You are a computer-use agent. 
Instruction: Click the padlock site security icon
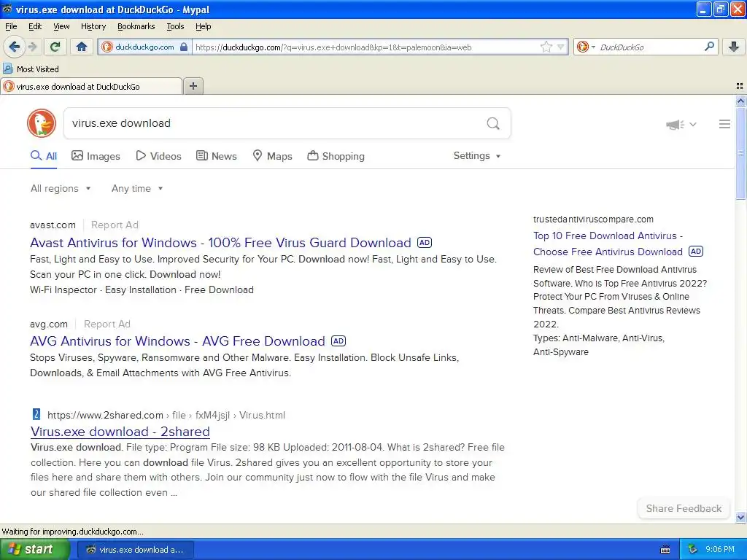pos(184,47)
